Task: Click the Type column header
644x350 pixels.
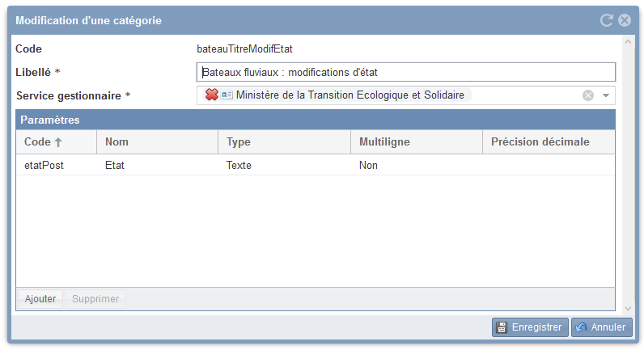Action: coord(284,141)
